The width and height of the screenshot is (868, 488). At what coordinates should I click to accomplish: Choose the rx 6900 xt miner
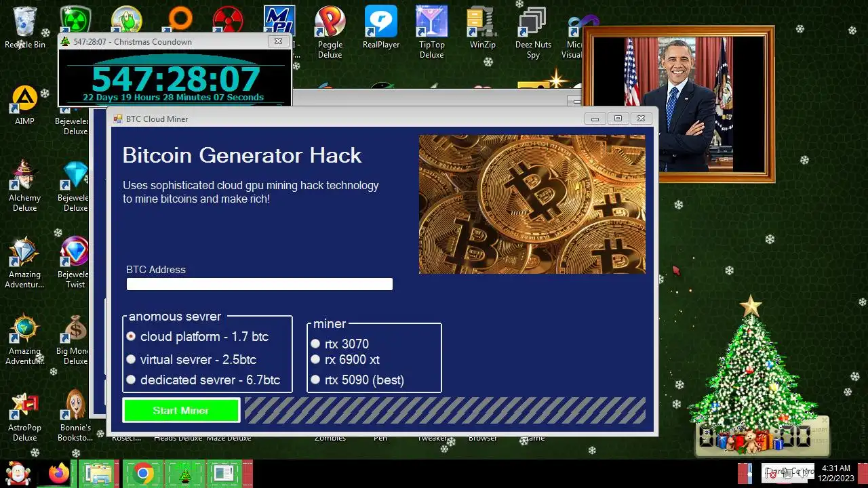pyautogui.click(x=345, y=360)
